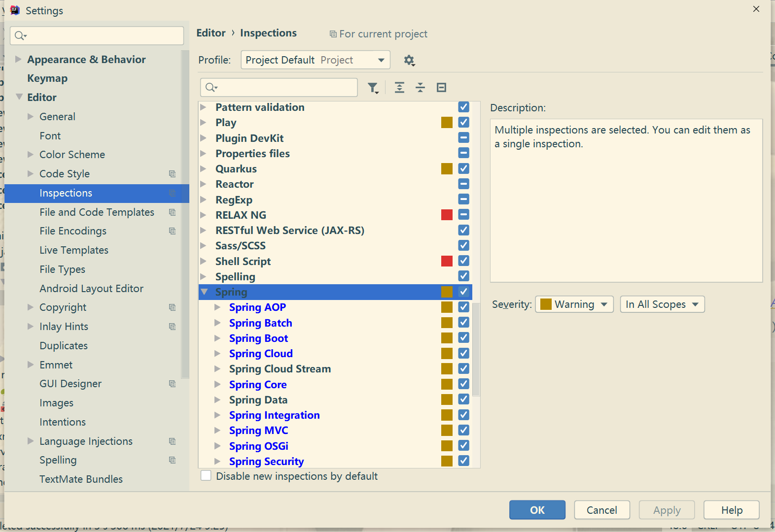Collapse the Editor settings section
The image size is (775, 532).
(x=19, y=97)
